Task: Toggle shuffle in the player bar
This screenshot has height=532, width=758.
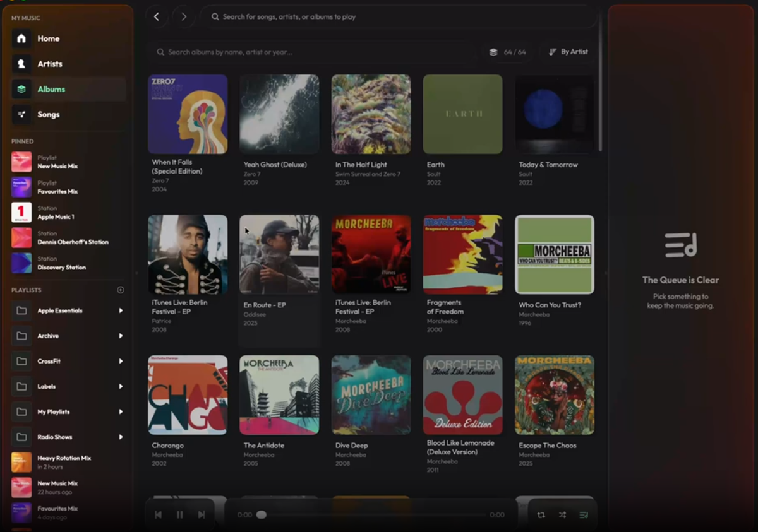Action: [x=562, y=515]
